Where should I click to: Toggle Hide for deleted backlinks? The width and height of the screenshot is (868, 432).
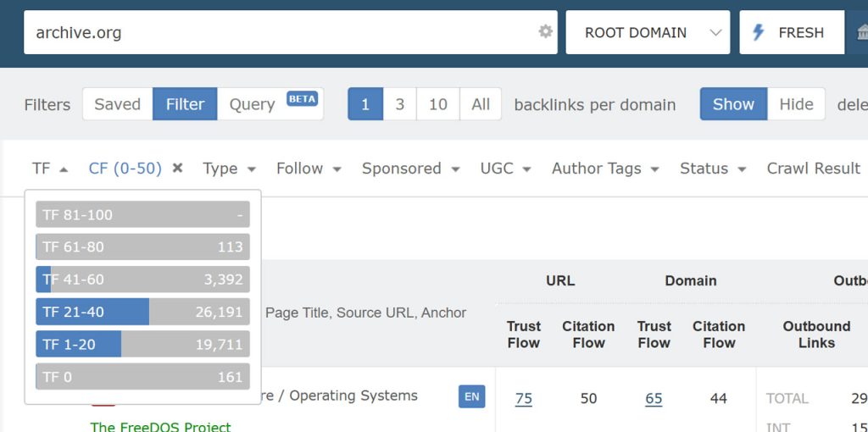tap(796, 104)
